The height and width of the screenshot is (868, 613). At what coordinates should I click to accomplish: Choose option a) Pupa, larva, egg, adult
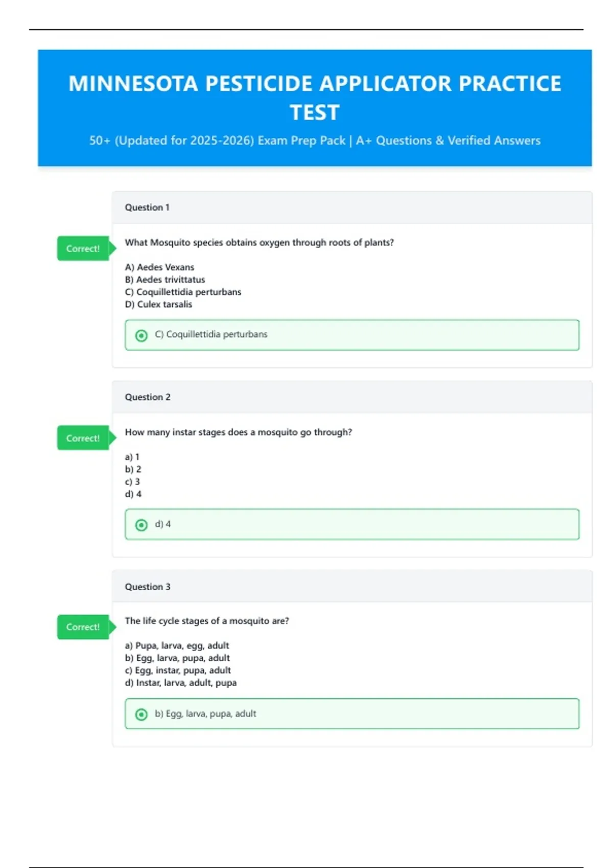point(177,645)
